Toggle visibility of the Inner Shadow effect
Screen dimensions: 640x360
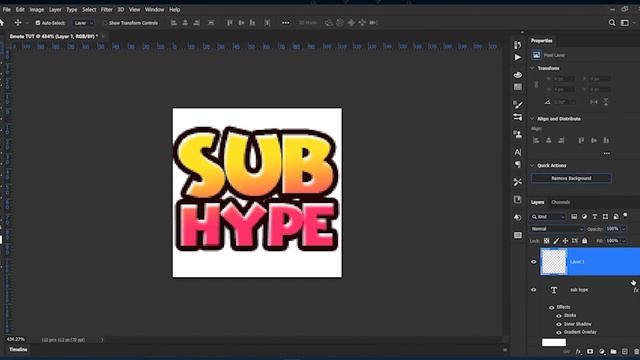pos(559,324)
